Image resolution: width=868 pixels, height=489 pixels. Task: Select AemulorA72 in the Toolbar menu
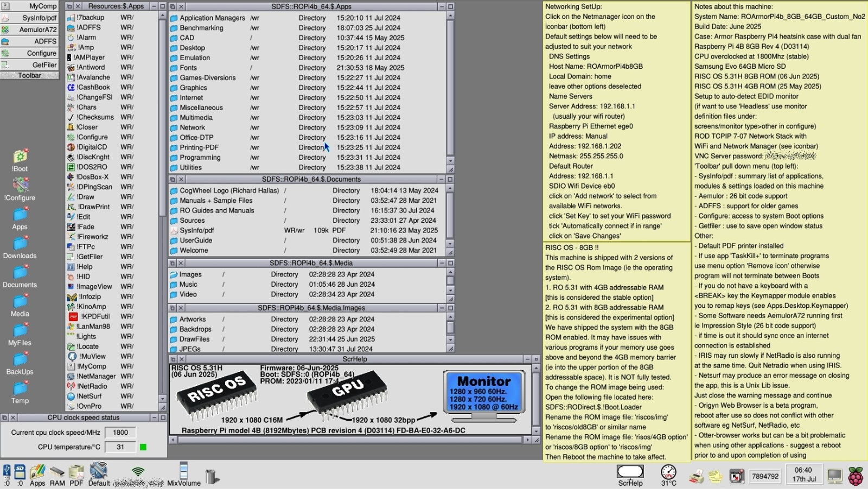29,29
